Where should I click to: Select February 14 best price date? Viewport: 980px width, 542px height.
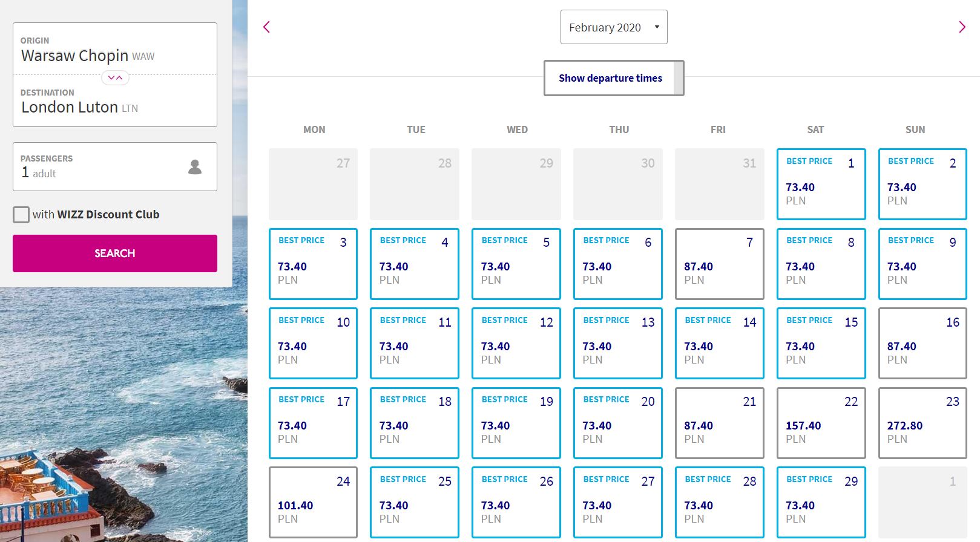(719, 343)
